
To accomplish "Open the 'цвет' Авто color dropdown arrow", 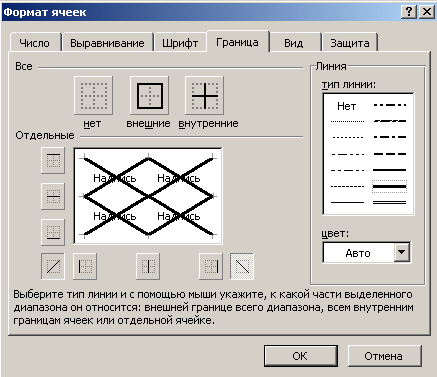I will 402,252.
